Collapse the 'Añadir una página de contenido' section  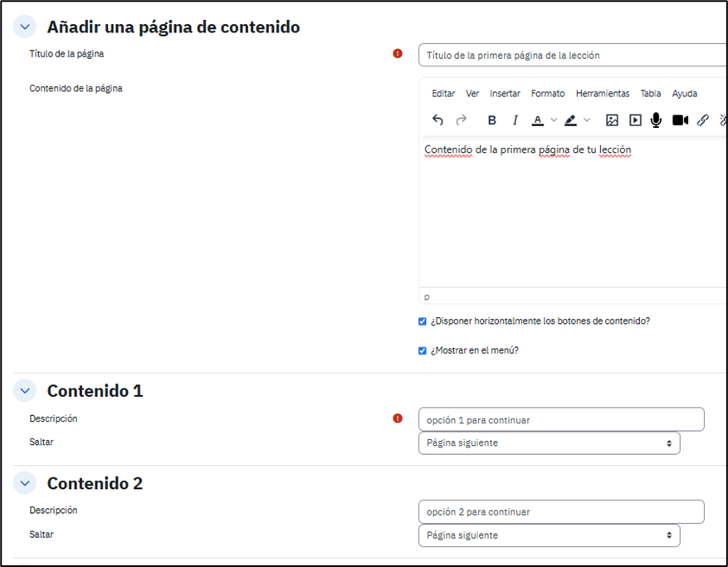(x=25, y=27)
